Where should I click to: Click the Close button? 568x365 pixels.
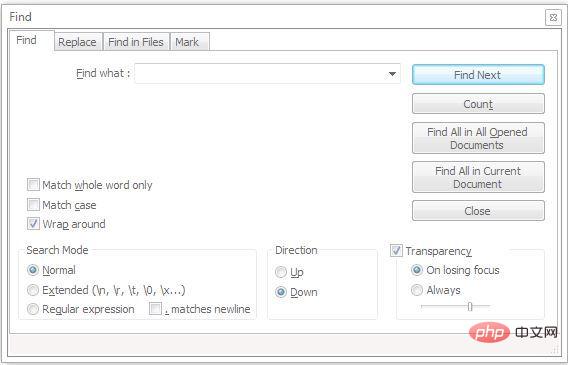[x=478, y=211]
